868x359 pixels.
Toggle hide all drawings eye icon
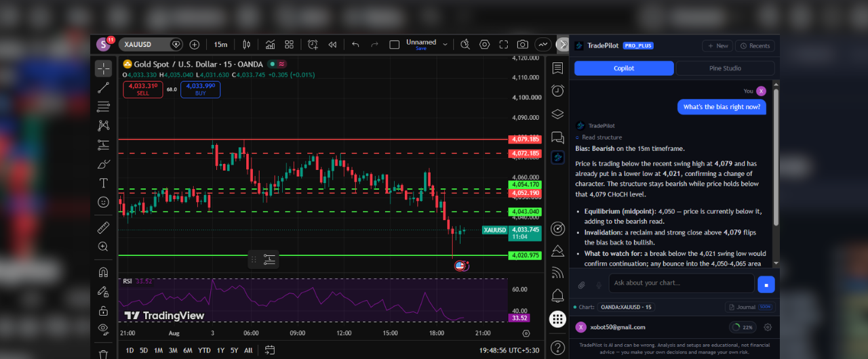[103, 330]
